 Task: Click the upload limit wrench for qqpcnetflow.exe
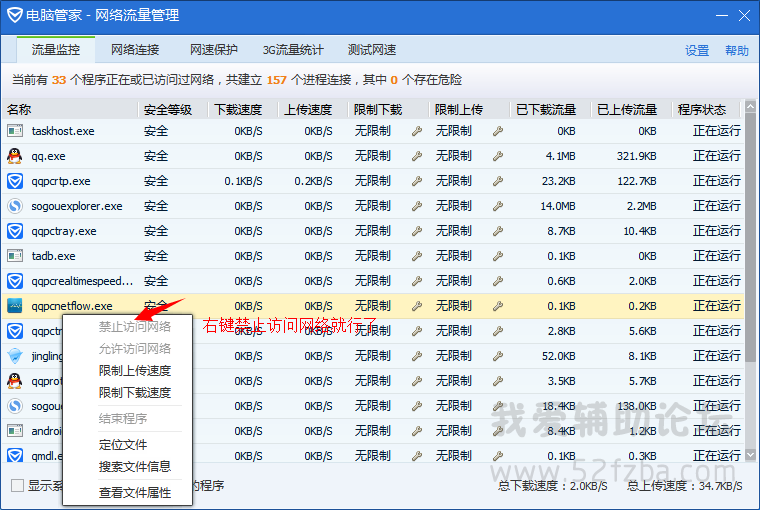point(498,306)
